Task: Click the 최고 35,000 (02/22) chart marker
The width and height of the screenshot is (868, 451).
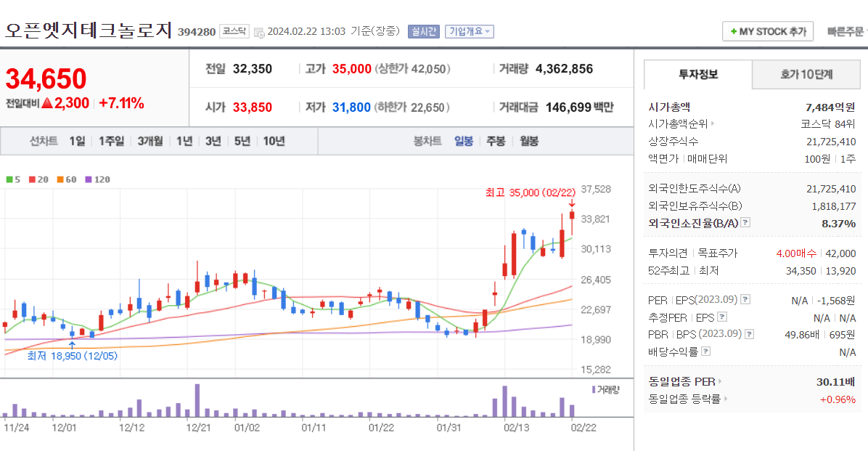Action: (530, 192)
